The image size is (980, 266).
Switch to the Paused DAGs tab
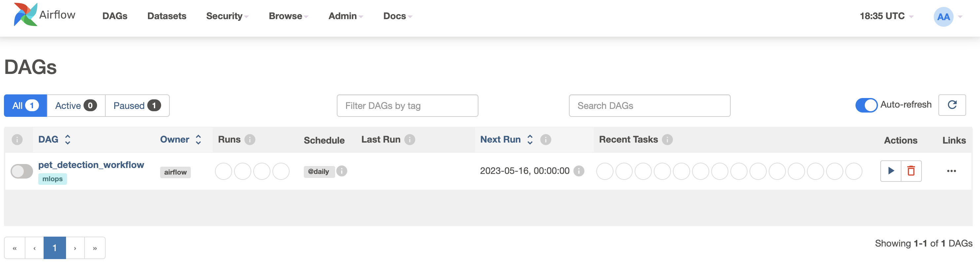click(x=137, y=106)
